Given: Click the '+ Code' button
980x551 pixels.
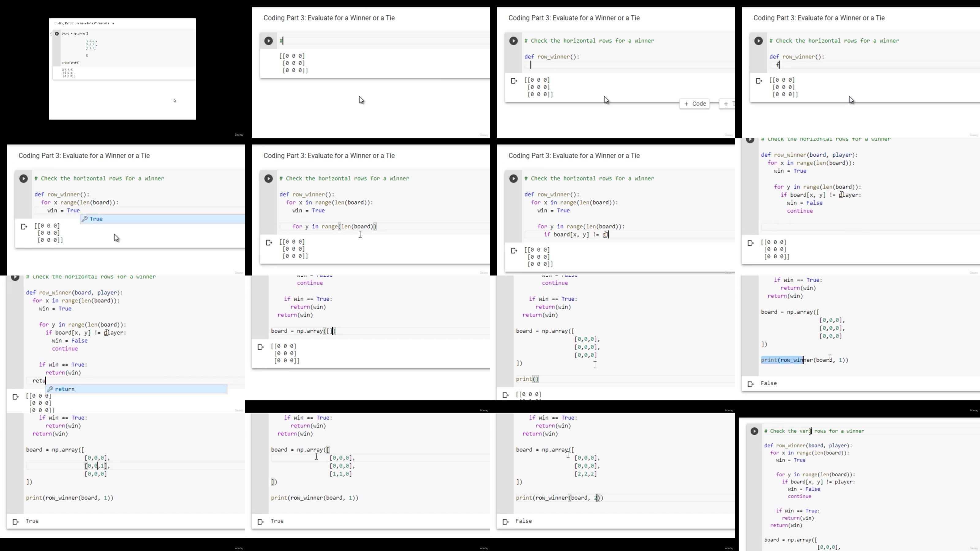Looking at the screenshot, I should tap(695, 104).
